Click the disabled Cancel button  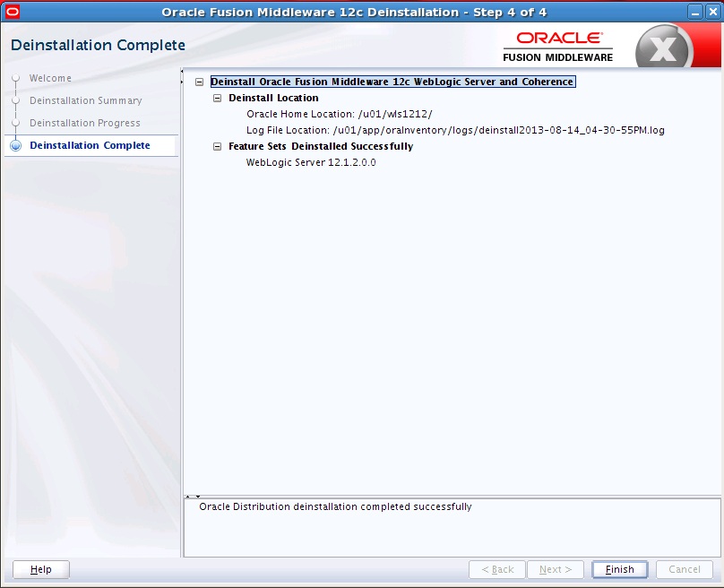(x=685, y=569)
